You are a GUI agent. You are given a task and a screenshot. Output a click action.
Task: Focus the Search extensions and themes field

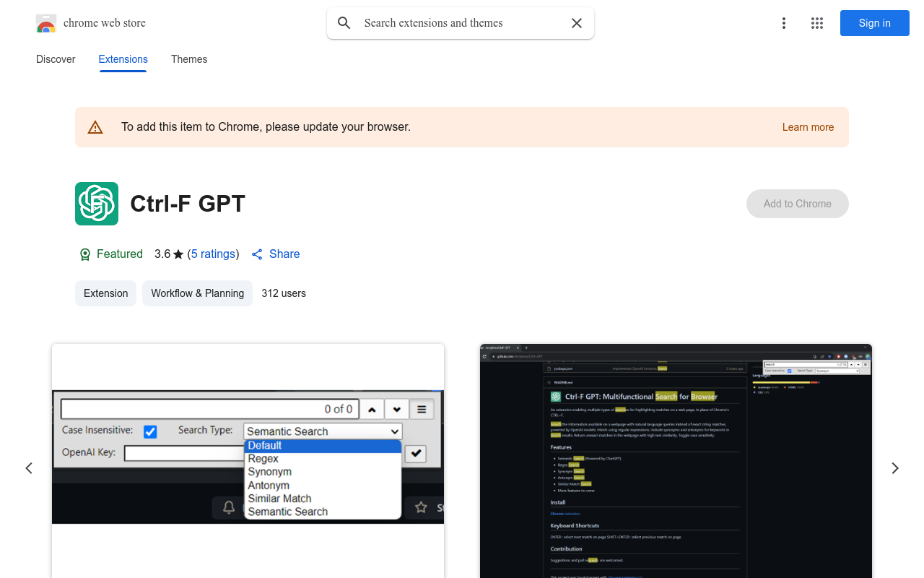461,23
